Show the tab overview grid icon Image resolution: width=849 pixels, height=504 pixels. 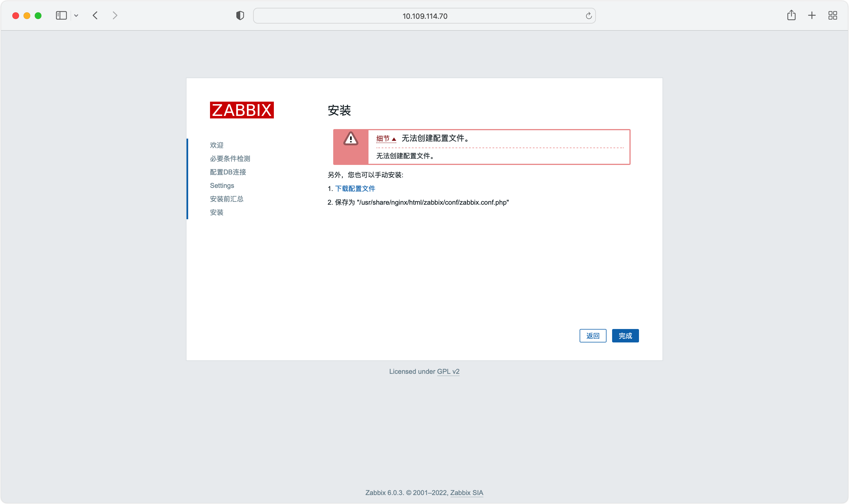(x=833, y=16)
